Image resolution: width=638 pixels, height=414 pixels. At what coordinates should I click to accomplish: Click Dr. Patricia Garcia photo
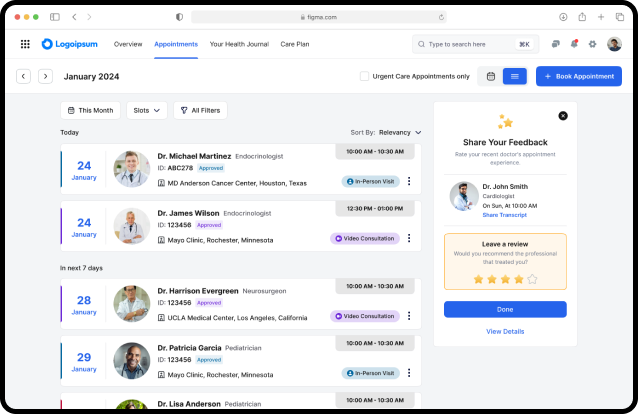tap(132, 361)
